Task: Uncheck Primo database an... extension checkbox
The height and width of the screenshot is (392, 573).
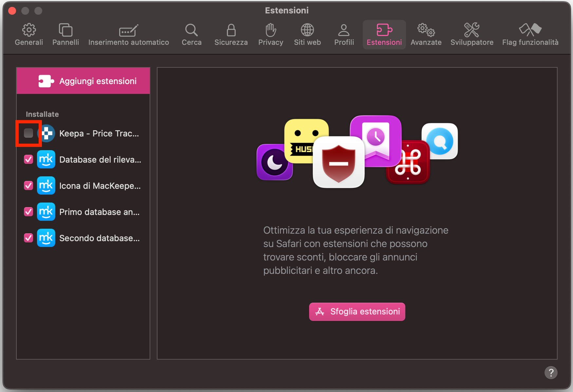Action: pyautogui.click(x=28, y=212)
